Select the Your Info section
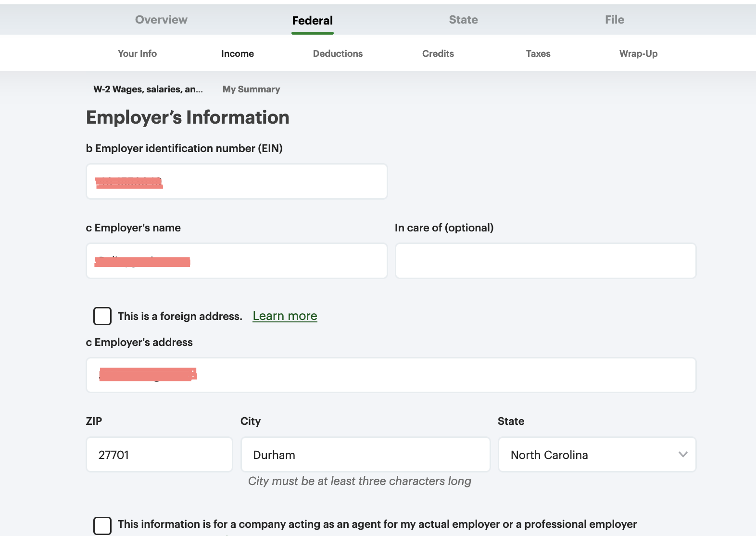 [x=137, y=53]
